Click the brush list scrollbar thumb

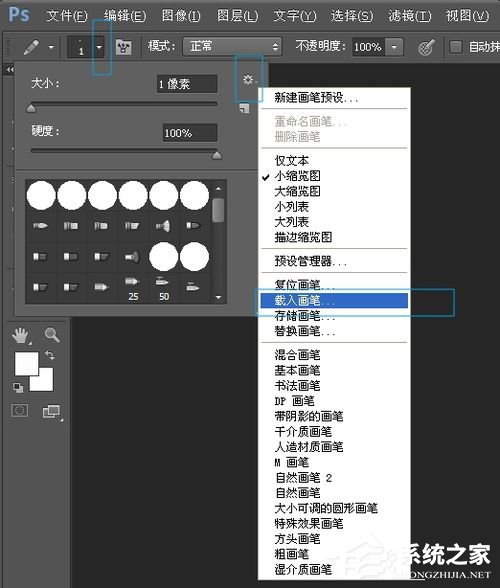coord(218,210)
